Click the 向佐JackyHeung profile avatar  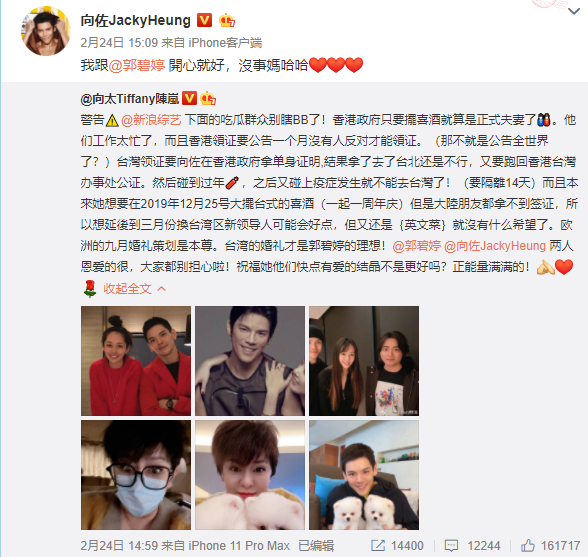click(46, 32)
